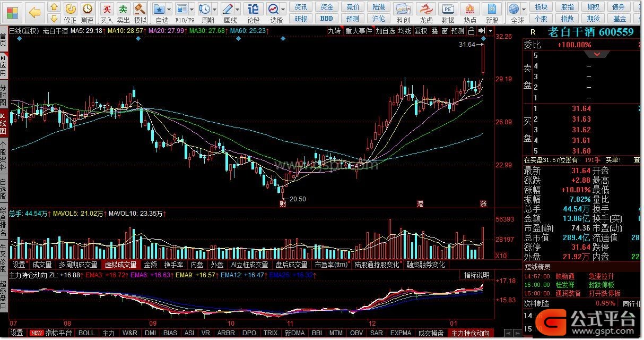Toggle the 均线 moving averages button

[x=405, y=31]
